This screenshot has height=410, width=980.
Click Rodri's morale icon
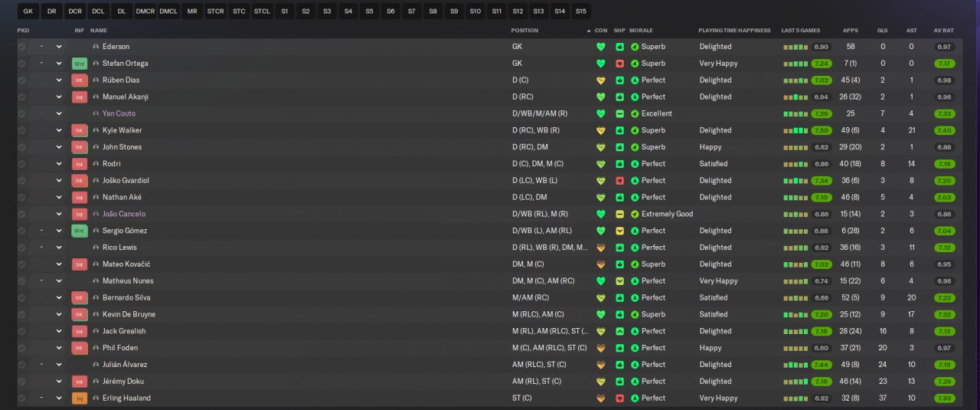(635, 164)
